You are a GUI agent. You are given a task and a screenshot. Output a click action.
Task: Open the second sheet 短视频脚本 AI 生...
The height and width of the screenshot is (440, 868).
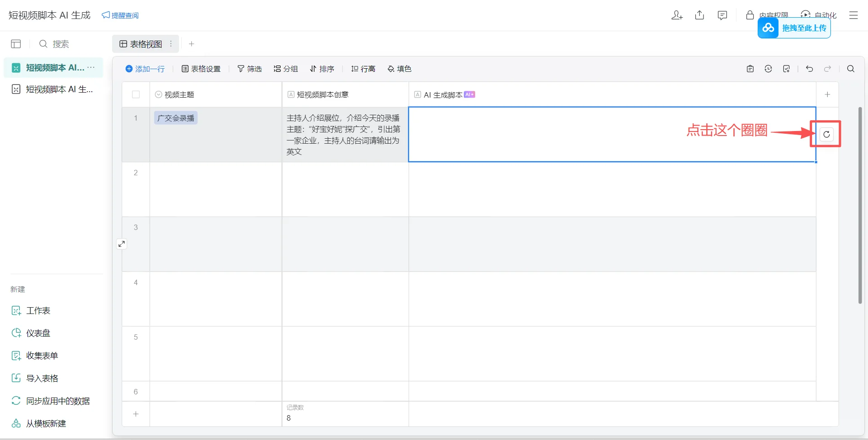53,89
